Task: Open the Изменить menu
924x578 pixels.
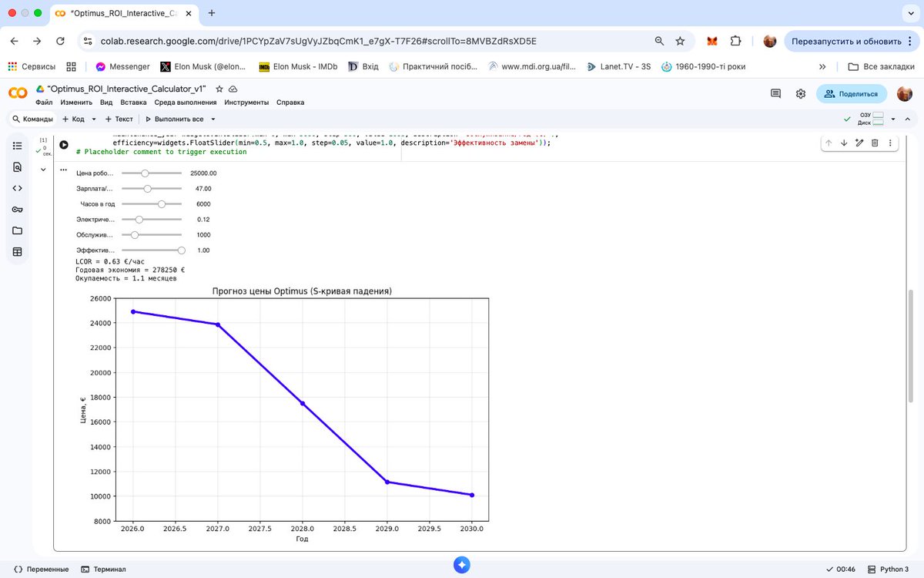Action: point(76,102)
